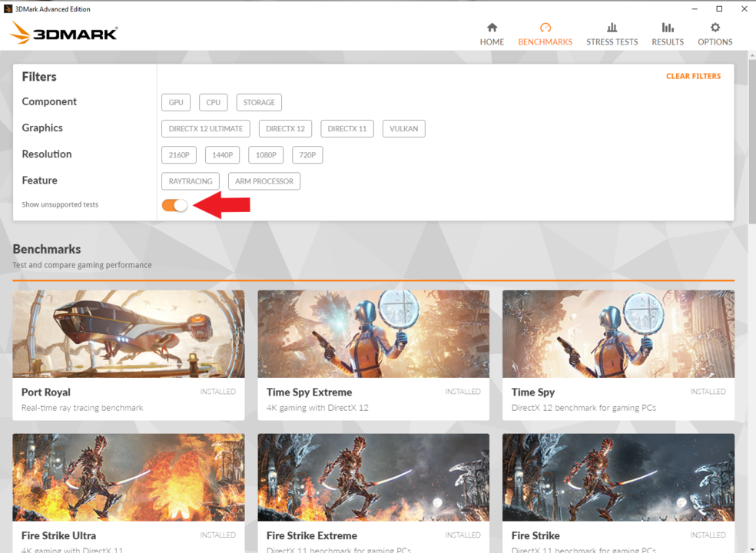Open the Port Royal benchmark thumbnail

(128, 333)
